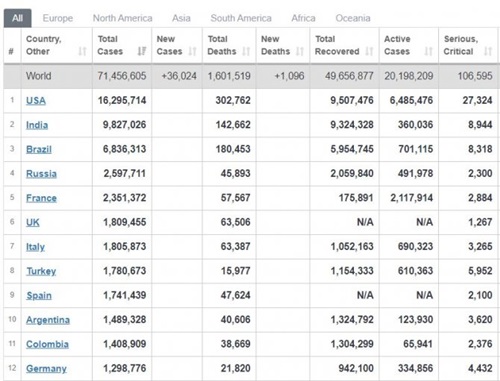The height and width of the screenshot is (381, 500).
Task: Open the Brazil country link
Action: 39,149
